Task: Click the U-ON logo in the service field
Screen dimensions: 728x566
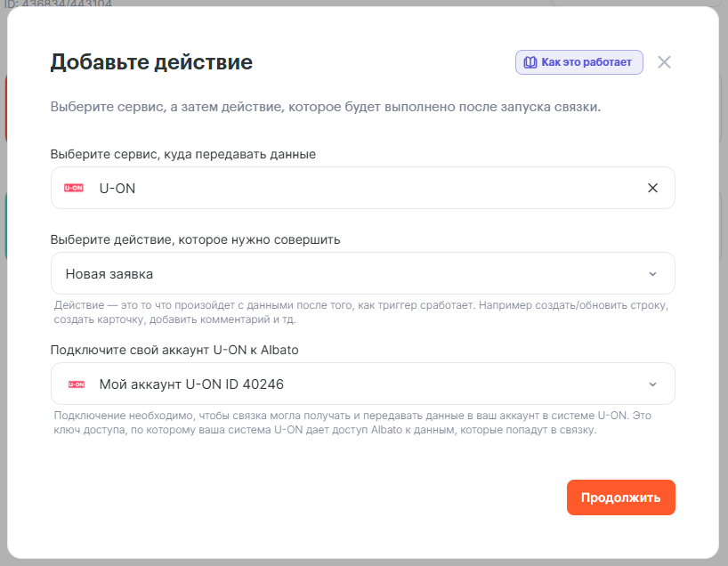Action: click(x=74, y=188)
